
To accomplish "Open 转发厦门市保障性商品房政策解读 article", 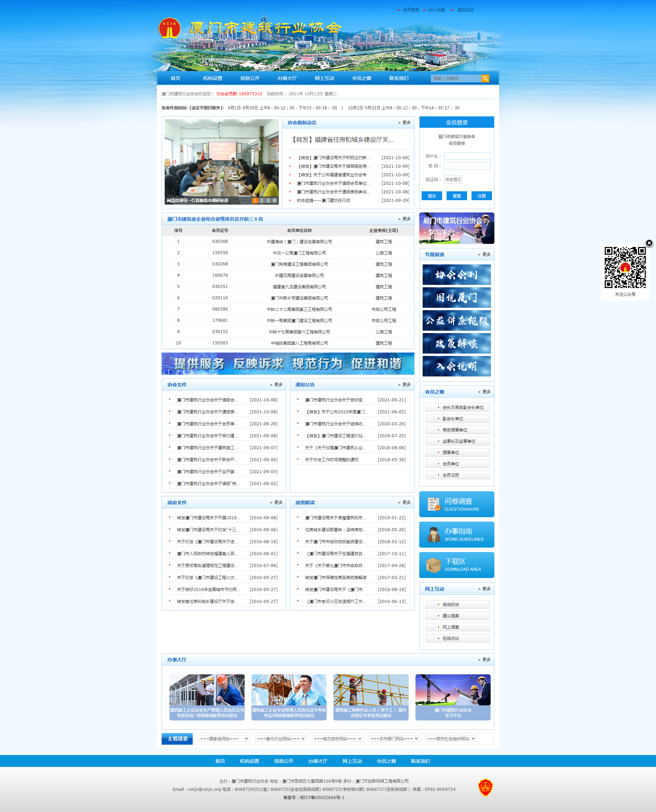I will pos(336,577).
